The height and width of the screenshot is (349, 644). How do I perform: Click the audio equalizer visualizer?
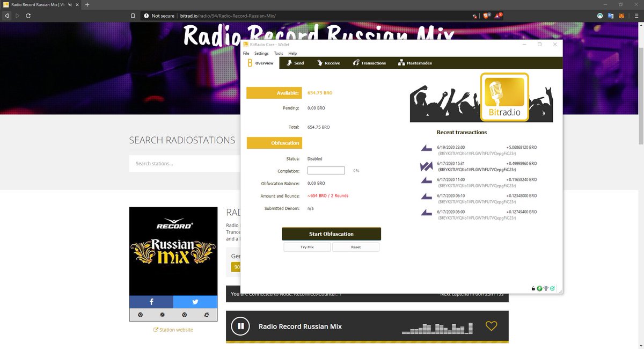[x=437, y=328]
